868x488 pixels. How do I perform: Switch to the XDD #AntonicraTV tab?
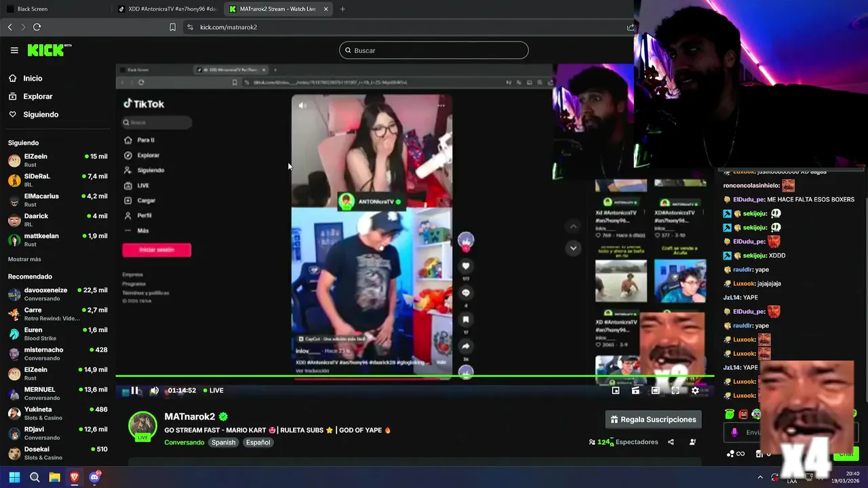tap(166, 9)
